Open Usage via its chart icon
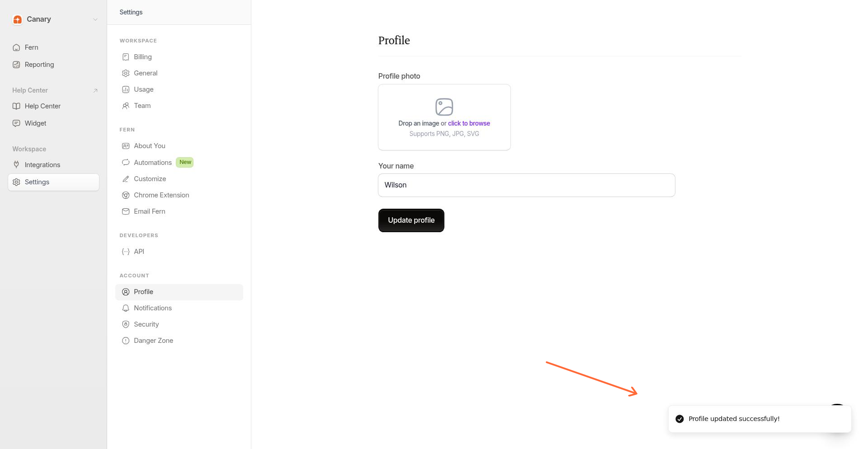Viewport: 868px width, 449px height. (x=125, y=89)
